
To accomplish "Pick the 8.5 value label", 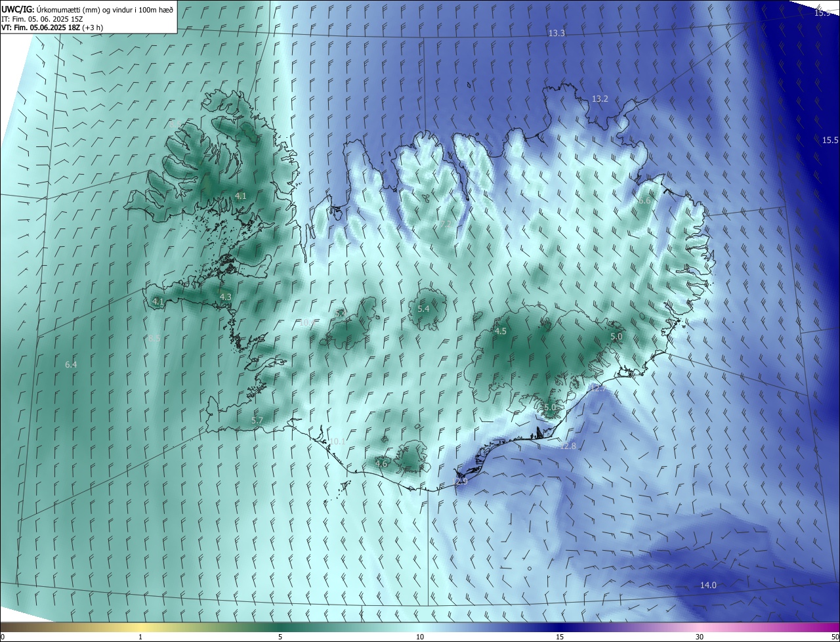I will 154,338.
